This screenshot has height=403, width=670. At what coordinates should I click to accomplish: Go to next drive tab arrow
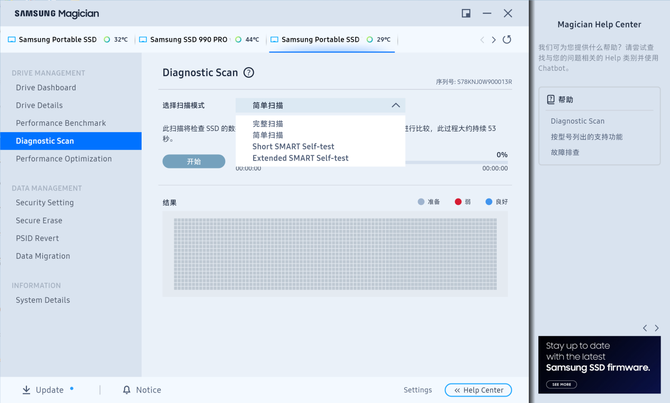(493, 40)
